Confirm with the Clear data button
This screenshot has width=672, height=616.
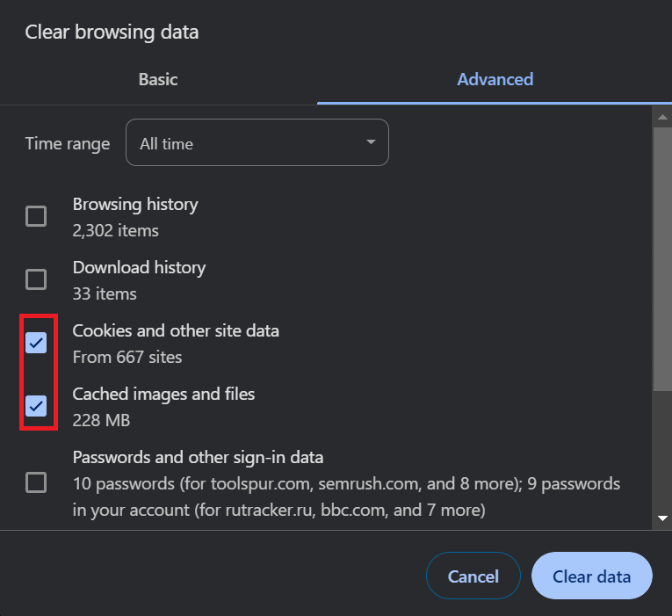pyautogui.click(x=591, y=576)
